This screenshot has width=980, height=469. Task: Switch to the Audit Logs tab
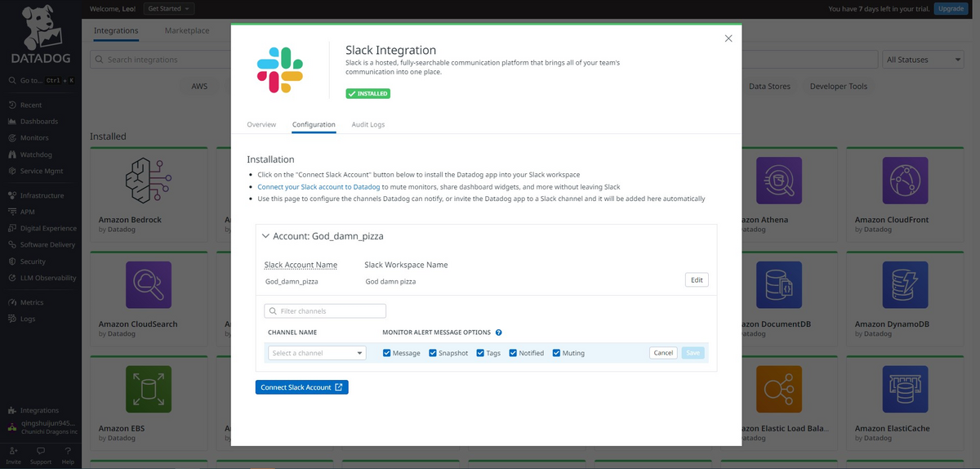(x=368, y=124)
